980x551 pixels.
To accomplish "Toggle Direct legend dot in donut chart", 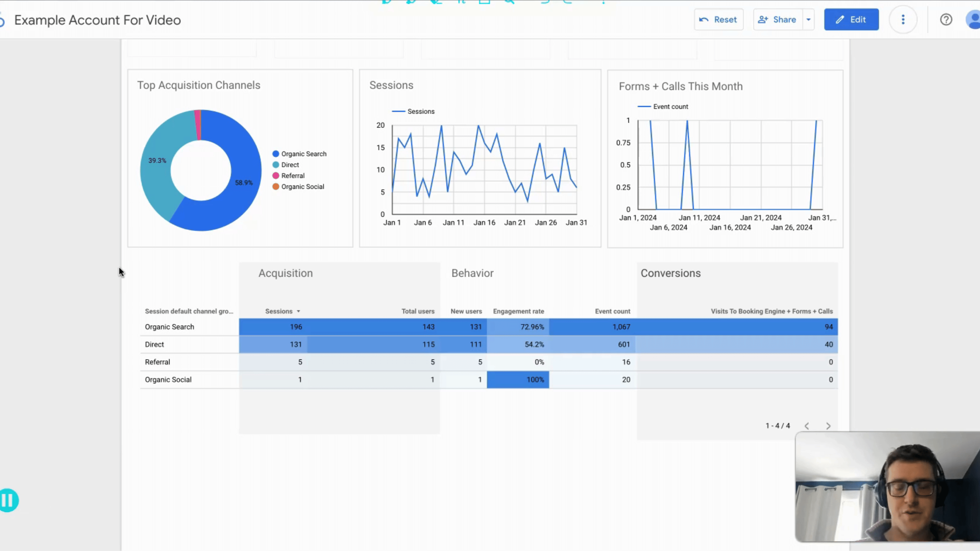I will [x=276, y=165].
